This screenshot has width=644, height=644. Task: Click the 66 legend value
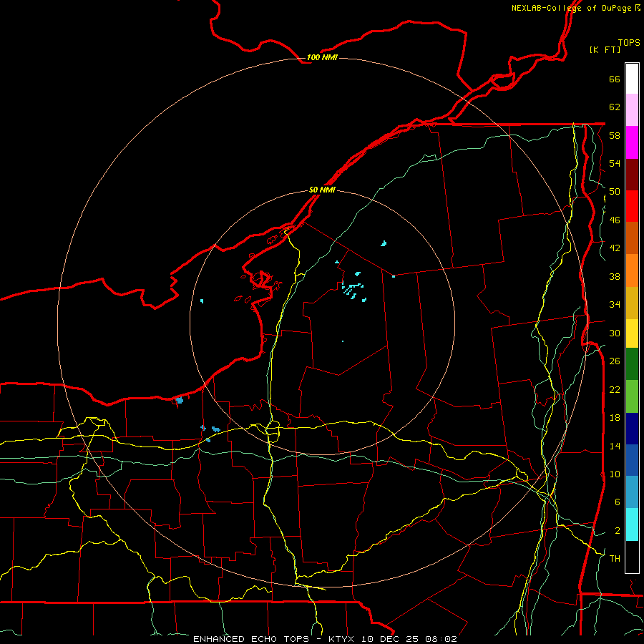click(615, 79)
